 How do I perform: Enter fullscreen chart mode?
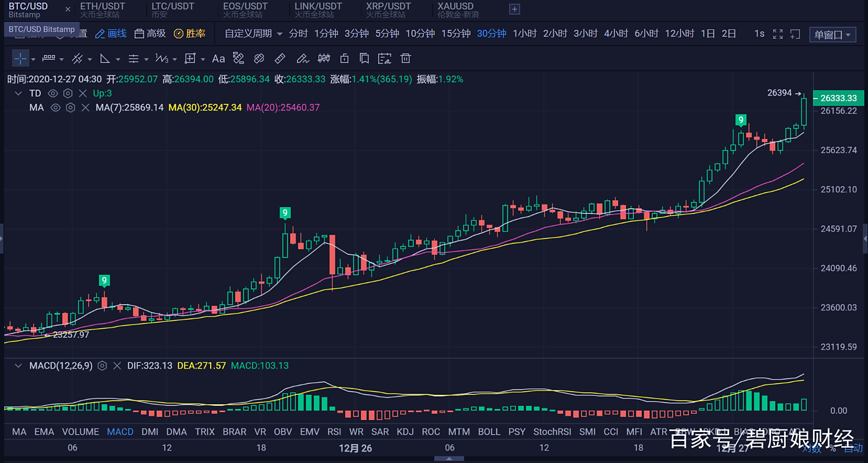pyautogui.click(x=778, y=34)
